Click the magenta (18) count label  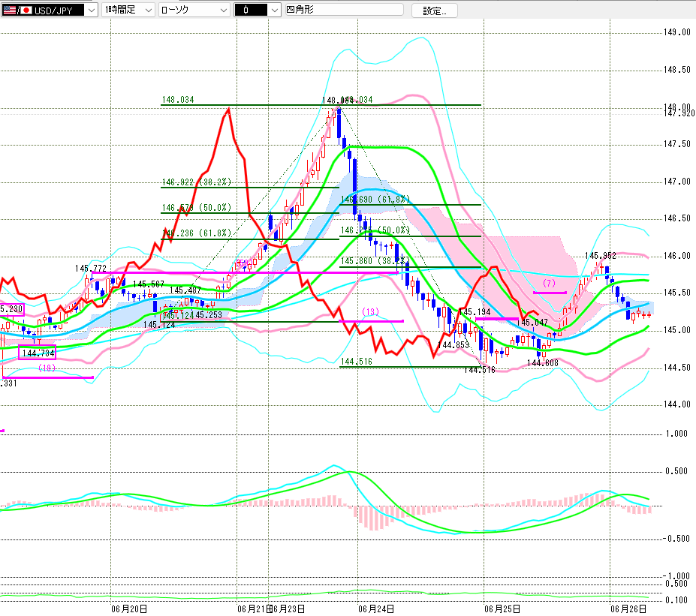[47, 368]
